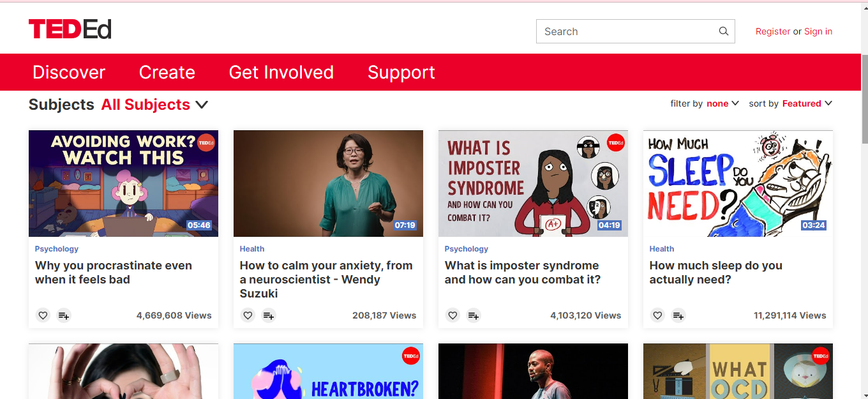
Task: Click the search magnifier icon
Action: click(x=723, y=31)
